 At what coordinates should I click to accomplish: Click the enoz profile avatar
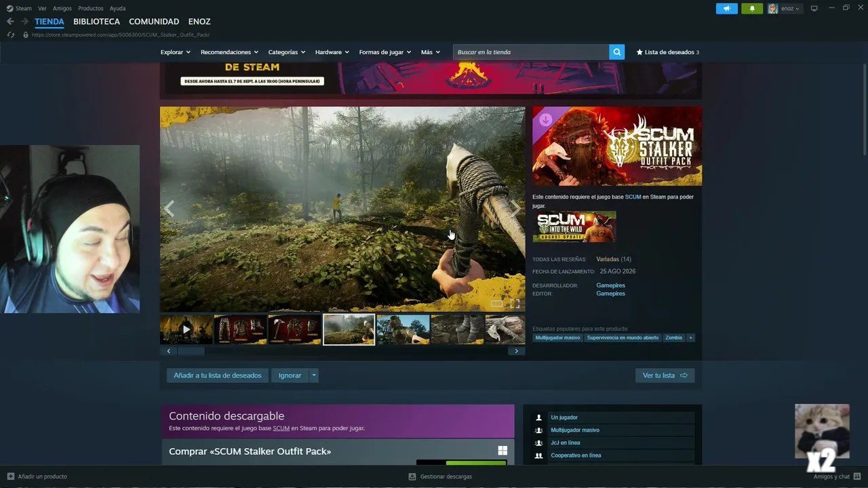pos(773,9)
